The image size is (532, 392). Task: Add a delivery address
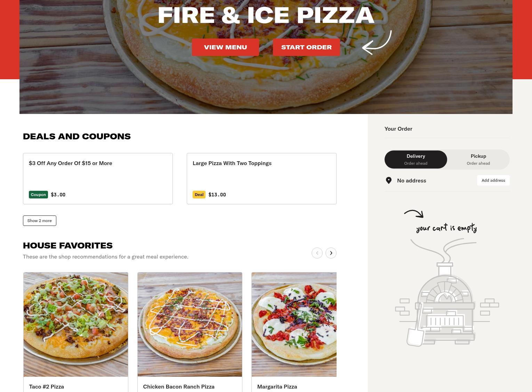click(493, 180)
